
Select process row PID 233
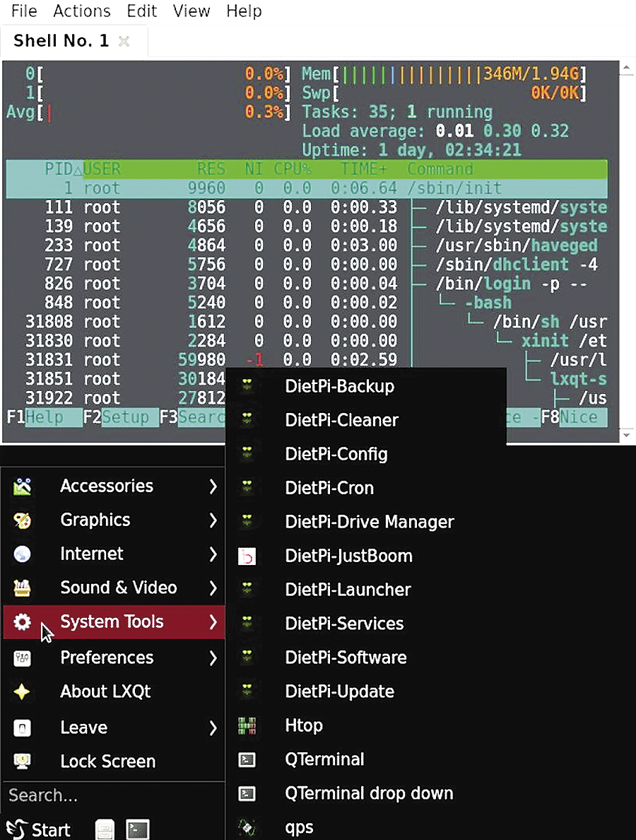[x=307, y=245]
